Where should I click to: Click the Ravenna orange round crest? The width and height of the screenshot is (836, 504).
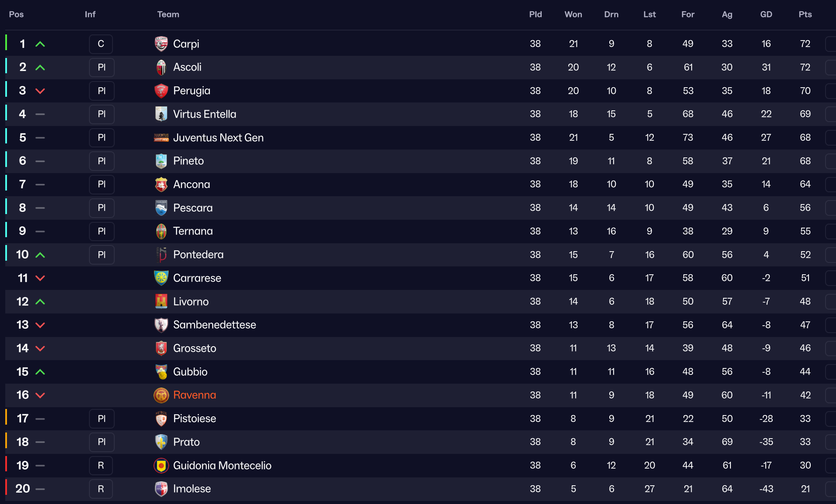pos(161,395)
